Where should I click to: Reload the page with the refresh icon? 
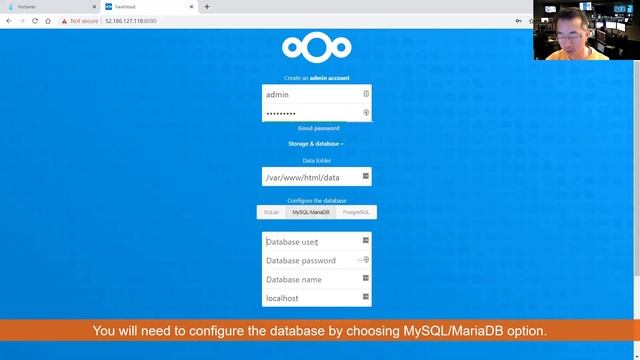(35, 21)
